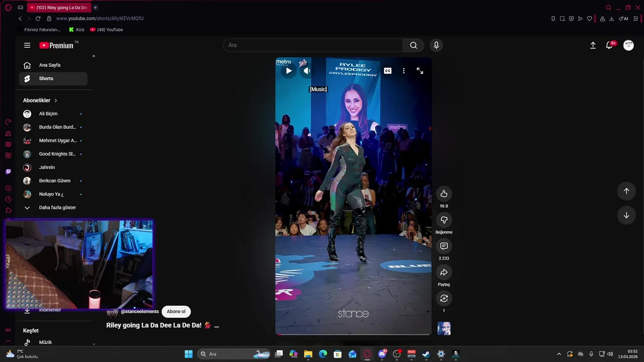Open the Kick bookmark
Screen dimensions: 644x362
pos(76,30)
